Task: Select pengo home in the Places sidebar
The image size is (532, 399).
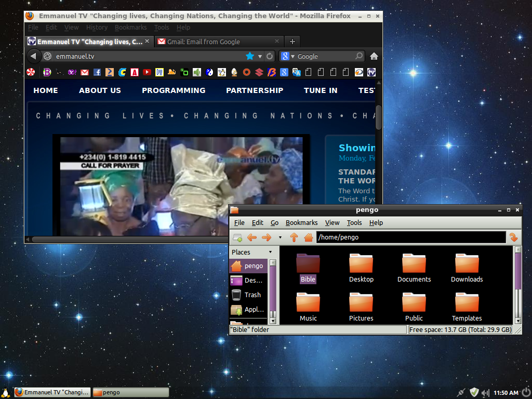Action: tap(249, 266)
